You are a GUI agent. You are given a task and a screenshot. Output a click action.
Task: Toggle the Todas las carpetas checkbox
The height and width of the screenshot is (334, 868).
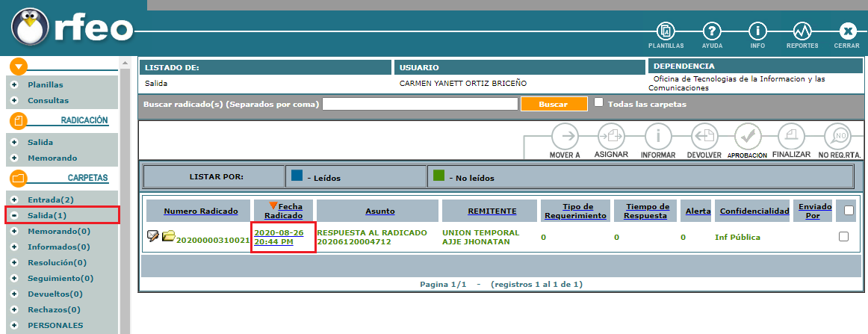[x=598, y=102]
